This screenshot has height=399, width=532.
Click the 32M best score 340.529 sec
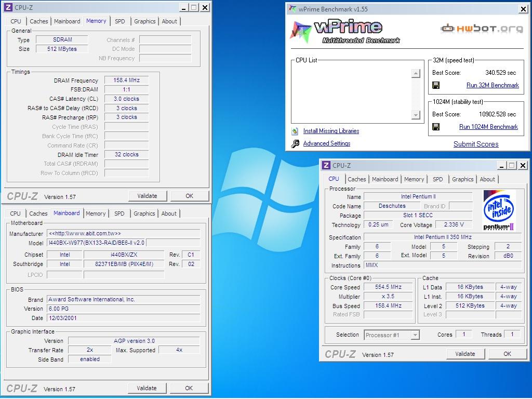pos(500,73)
